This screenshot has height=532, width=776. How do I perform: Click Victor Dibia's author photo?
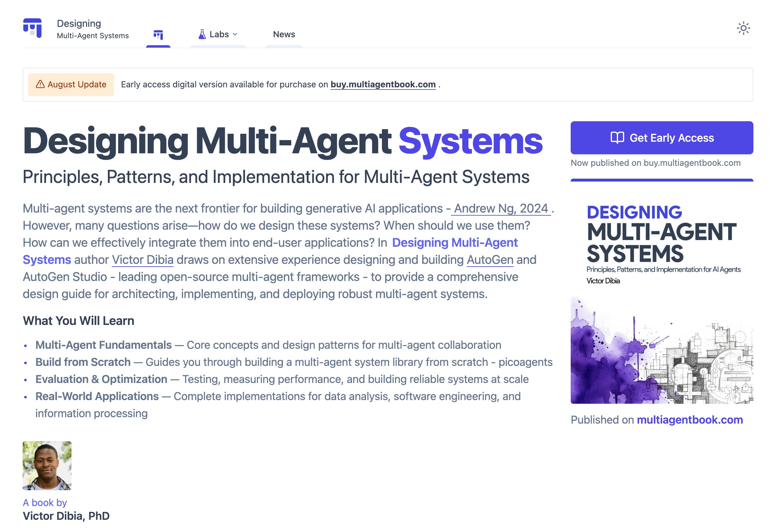(x=47, y=466)
